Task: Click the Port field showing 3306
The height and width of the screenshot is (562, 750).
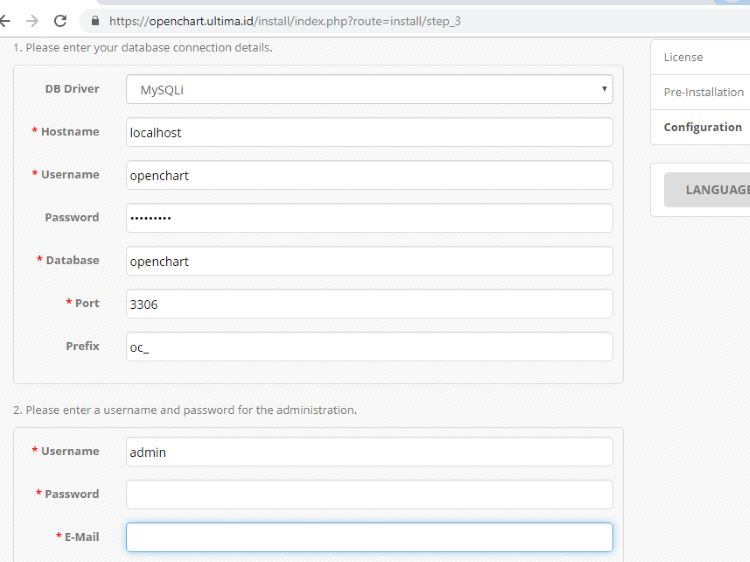Action: (x=369, y=304)
